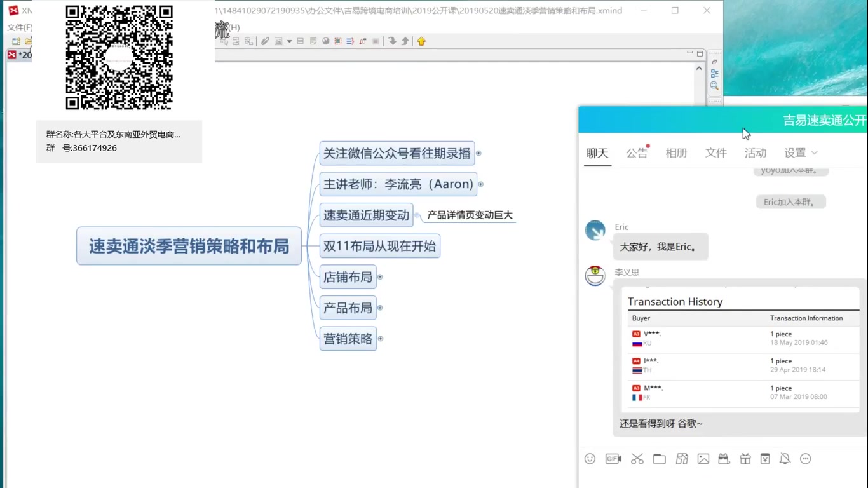Click the up arrow of the canvas scrollbar
The width and height of the screenshot is (868, 488).
(699, 68)
